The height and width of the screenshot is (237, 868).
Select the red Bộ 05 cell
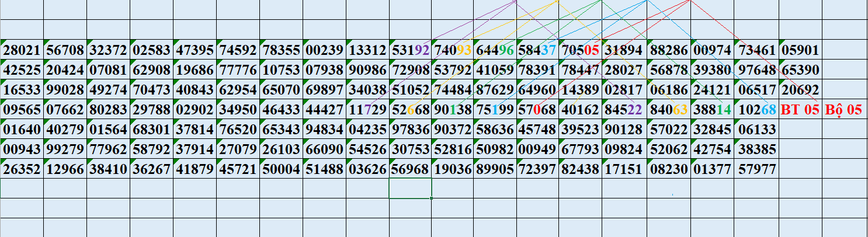[843, 110]
